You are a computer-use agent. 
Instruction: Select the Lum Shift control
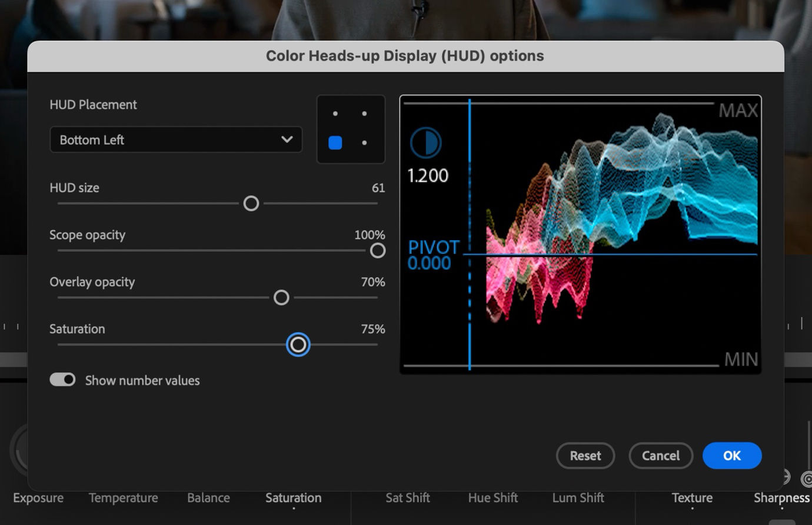coord(578,498)
